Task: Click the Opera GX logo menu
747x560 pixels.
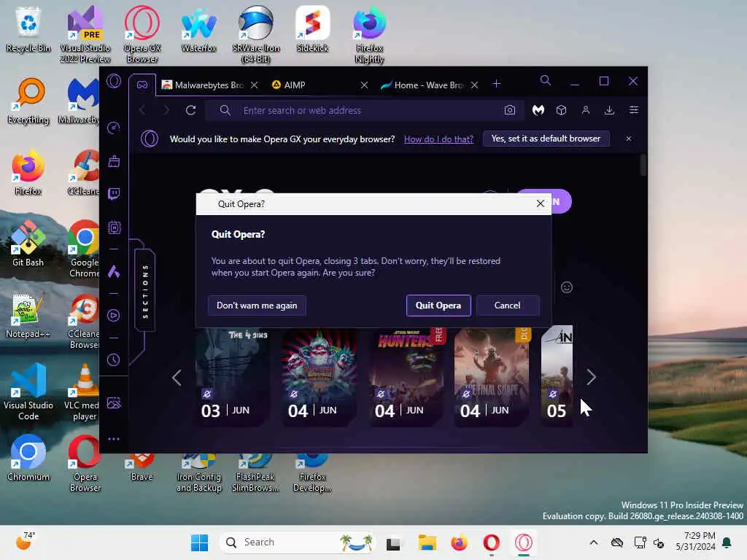Action: tap(114, 81)
